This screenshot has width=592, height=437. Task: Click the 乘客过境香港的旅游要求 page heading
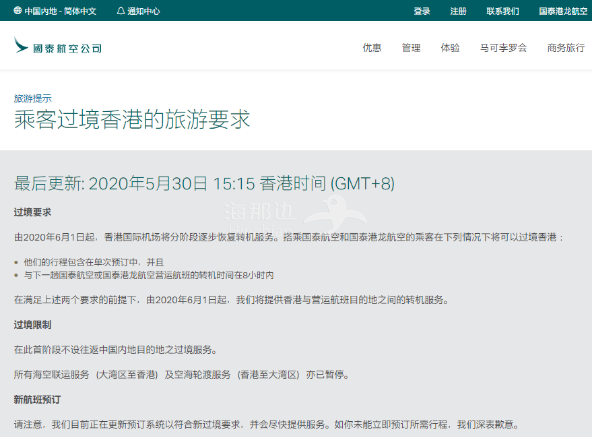pos(132,119)
